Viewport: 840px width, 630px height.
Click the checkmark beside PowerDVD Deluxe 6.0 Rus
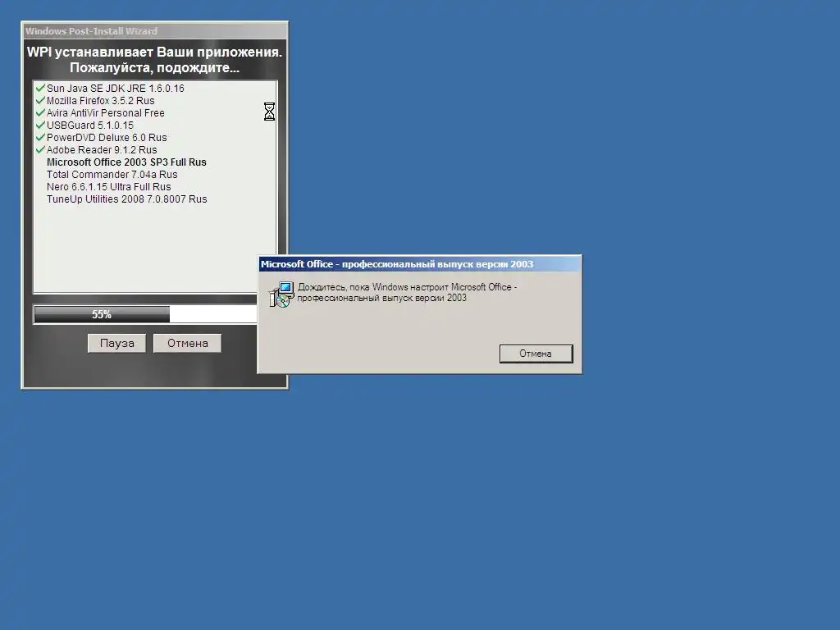coord(40,137)
